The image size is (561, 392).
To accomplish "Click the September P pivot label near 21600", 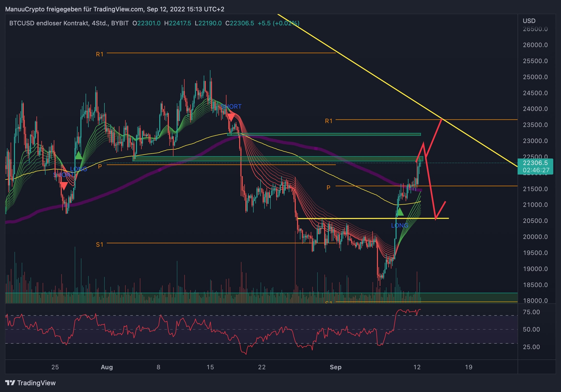I will click(328, 187).
